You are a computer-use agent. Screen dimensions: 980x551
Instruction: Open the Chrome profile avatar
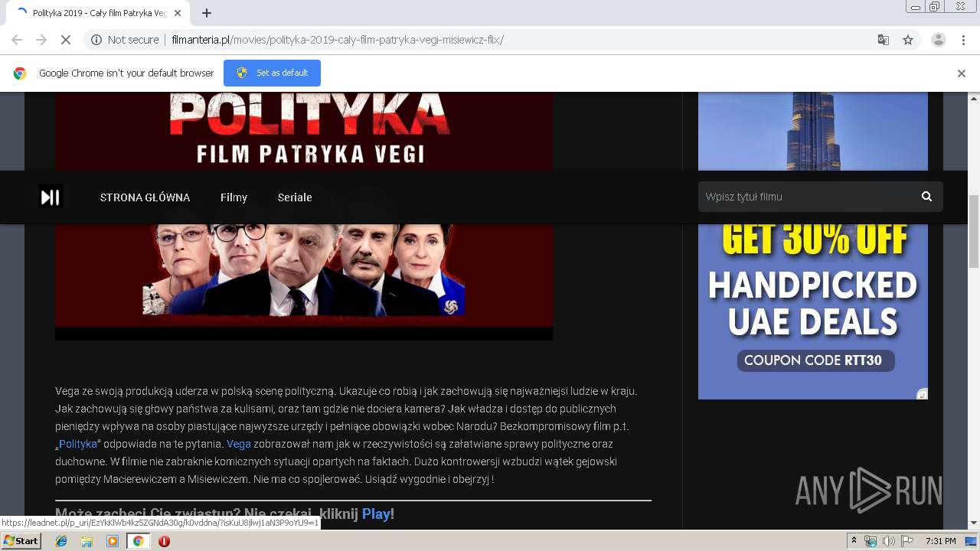tap(938, 40)
